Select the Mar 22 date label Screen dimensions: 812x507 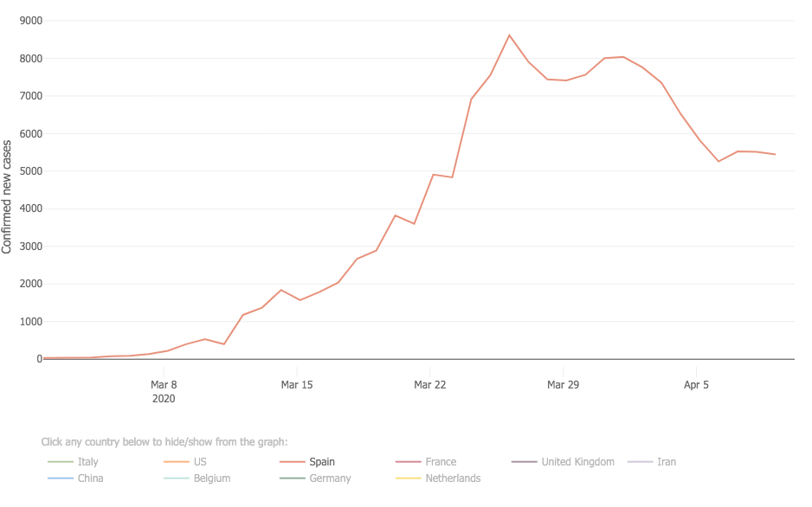pos(429,385)
